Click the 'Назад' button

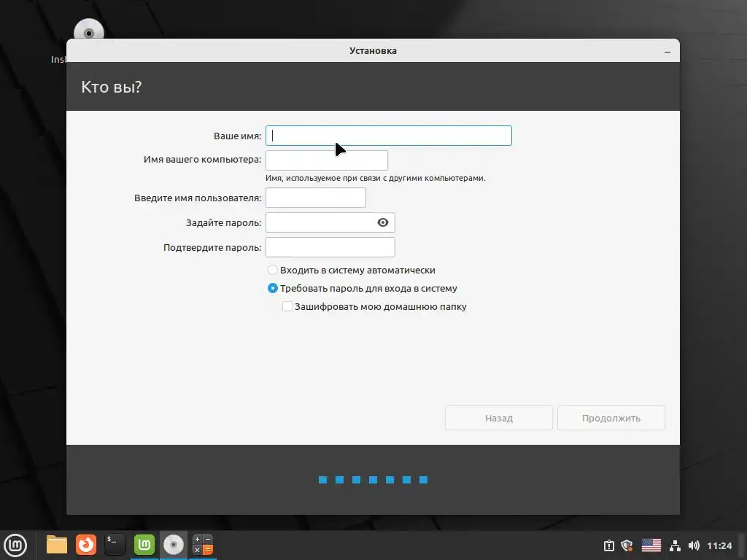(499, 418)
